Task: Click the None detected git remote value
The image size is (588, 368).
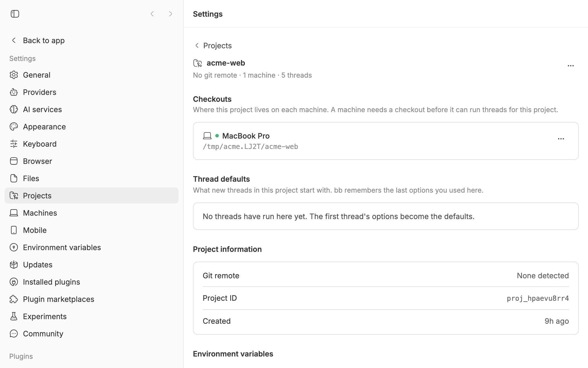Action: pyautogui.click(x=543, y=276)
